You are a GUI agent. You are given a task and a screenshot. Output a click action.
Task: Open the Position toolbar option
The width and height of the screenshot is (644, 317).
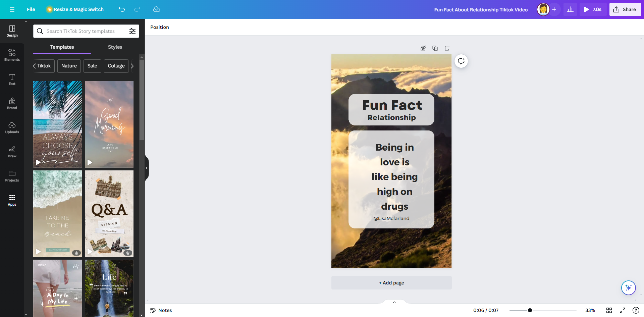coord(160,27)
